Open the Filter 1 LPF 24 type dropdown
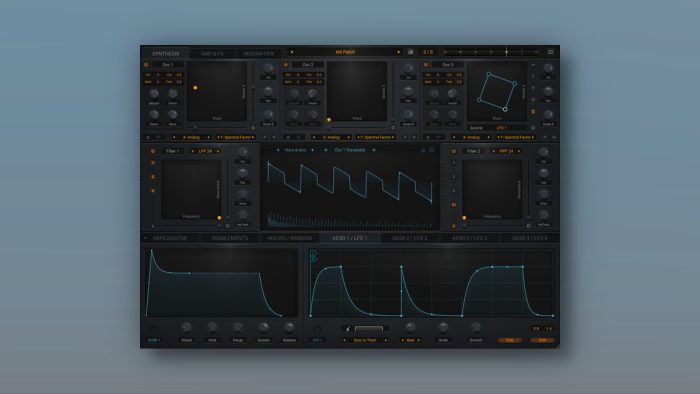 (205, 151)
